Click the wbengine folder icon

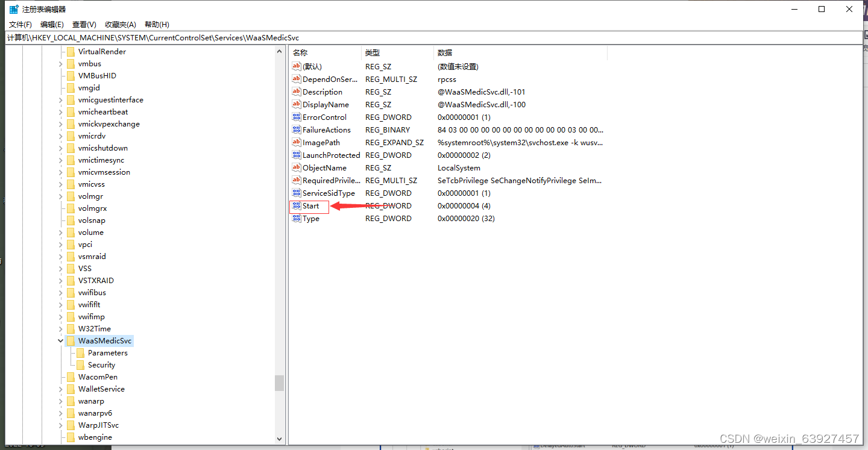coord(71,437)
